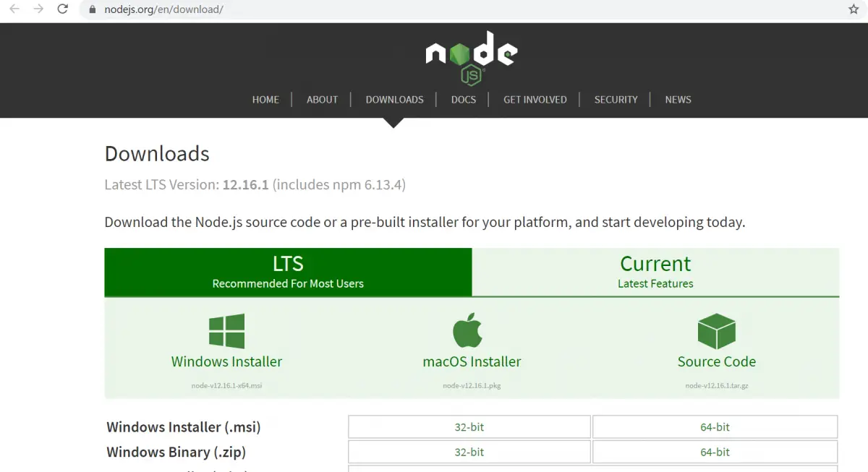The width and height of the screenshot is (868, 472).
Task: Download the Windows Installer 64-bit msi
Action: point(715,427)
